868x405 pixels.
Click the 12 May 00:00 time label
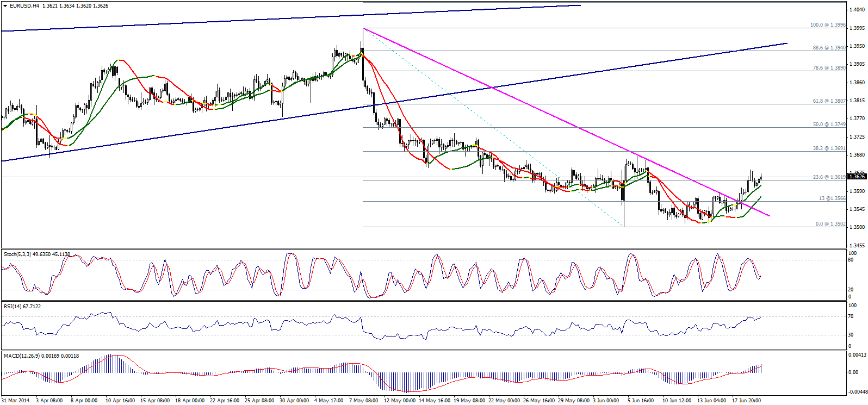click(399, 401)
